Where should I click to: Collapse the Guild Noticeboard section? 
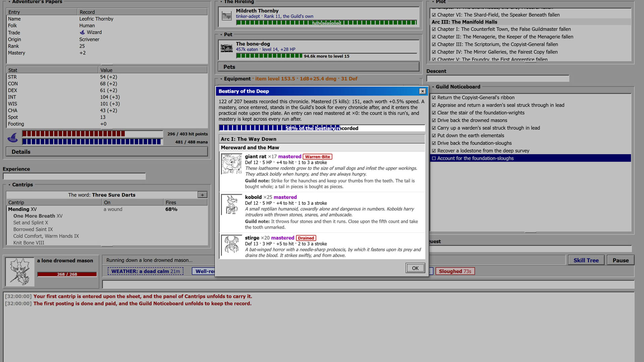(x=433, y=87)
